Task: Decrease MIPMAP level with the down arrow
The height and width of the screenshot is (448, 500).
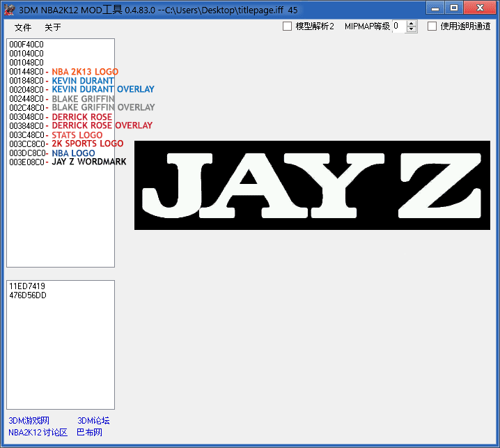Action: [412, 29]
